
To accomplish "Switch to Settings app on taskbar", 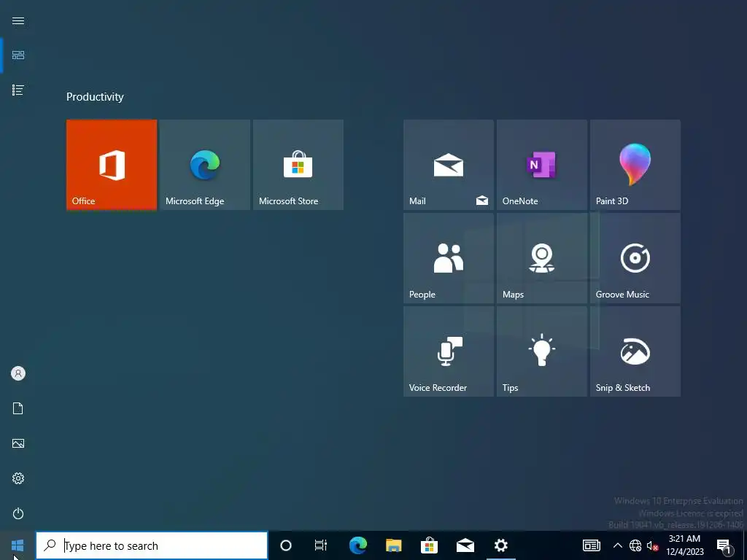I will pos(500,545).
